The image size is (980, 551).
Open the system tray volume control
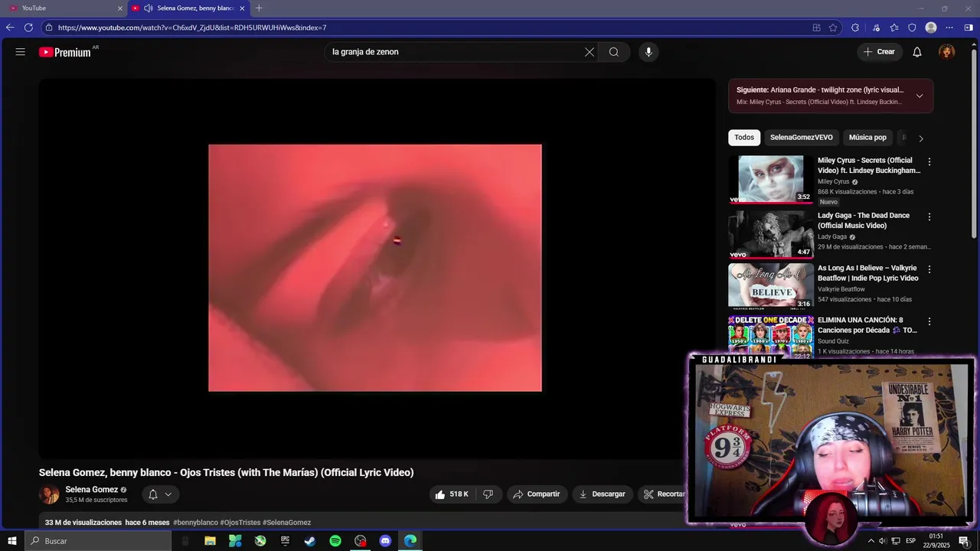882,541
